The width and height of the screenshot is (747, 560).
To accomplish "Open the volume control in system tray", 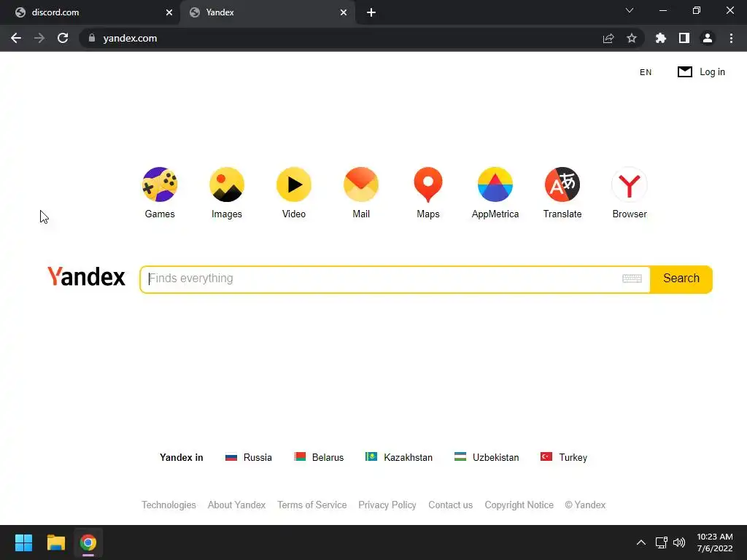I will (x=679, y=542).
